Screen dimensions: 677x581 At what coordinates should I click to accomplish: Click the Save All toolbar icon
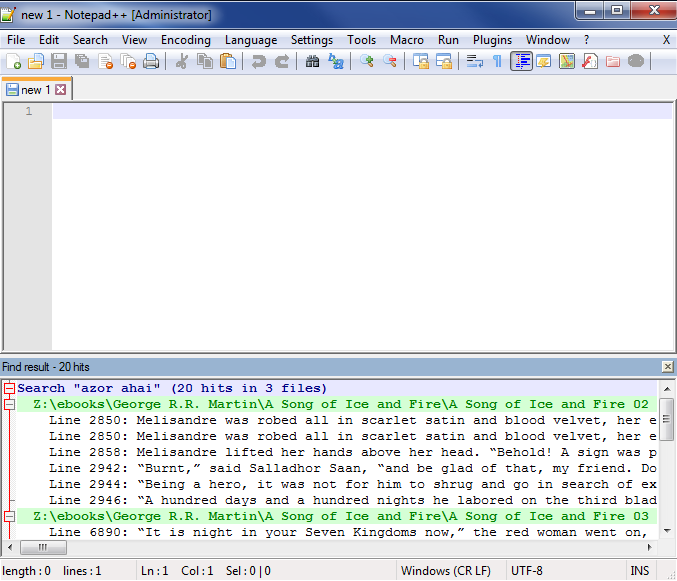point(82,61)
